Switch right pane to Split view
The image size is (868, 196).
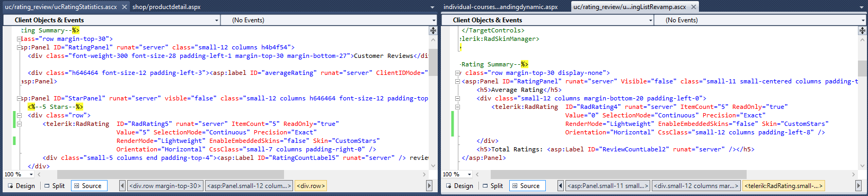pyautogui.click(x=493, y=186)
